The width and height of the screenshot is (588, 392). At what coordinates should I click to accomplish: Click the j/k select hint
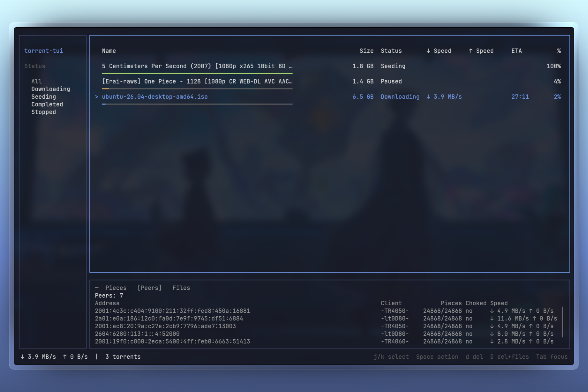tap(391, 357)
